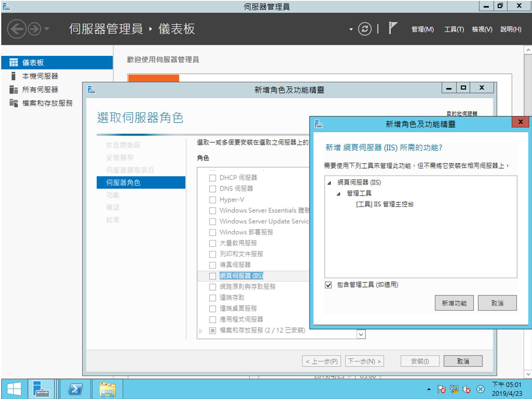The image size is (532, 399).
Task: Click the 下一步(N) button
Action: pos(365,361)
